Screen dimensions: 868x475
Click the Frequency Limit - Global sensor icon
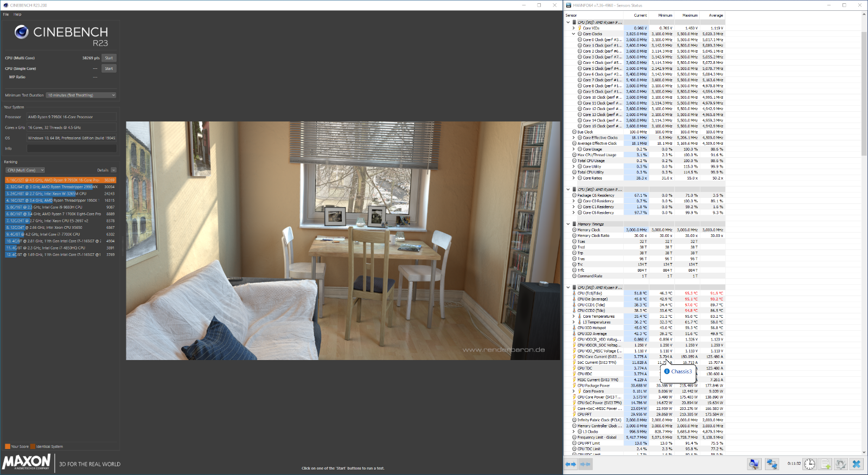[x=574, y=438]
